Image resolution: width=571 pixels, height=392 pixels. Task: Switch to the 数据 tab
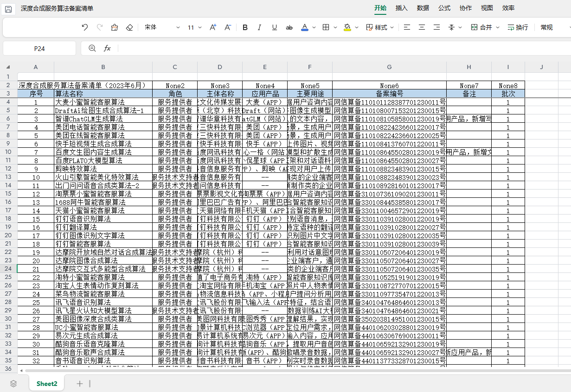(x=423, y=8)
